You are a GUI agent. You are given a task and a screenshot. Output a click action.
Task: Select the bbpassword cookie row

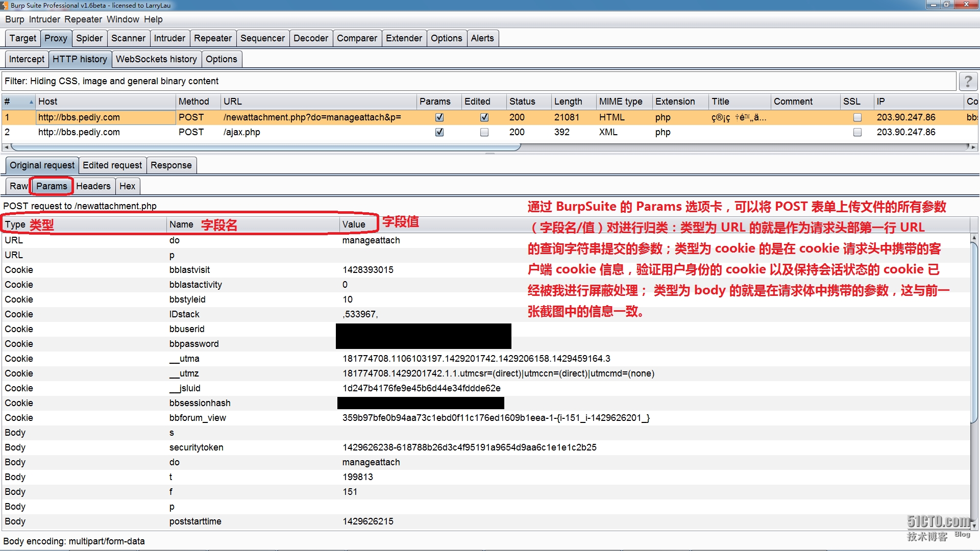tap(486, 344)
